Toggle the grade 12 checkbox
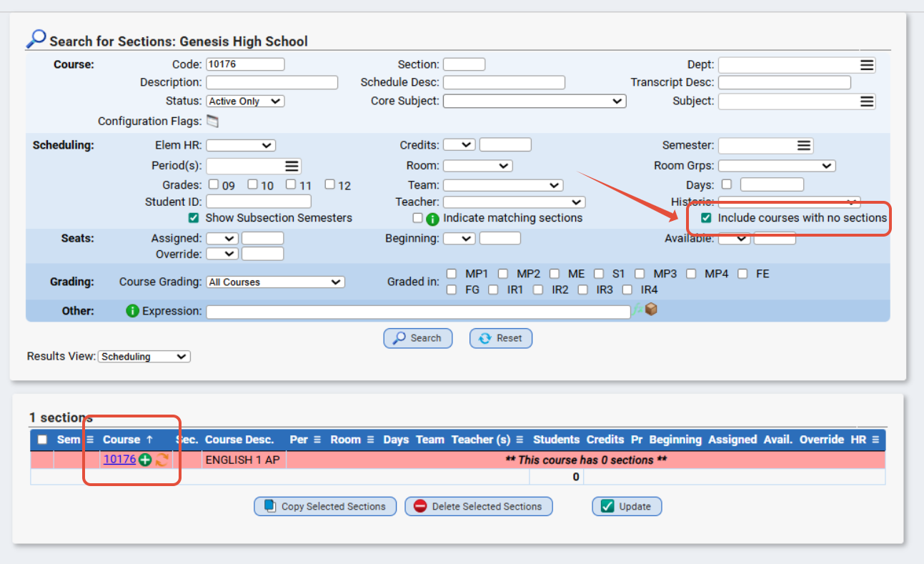The width and height of the screenshot is (924, 564). (329, 184)
